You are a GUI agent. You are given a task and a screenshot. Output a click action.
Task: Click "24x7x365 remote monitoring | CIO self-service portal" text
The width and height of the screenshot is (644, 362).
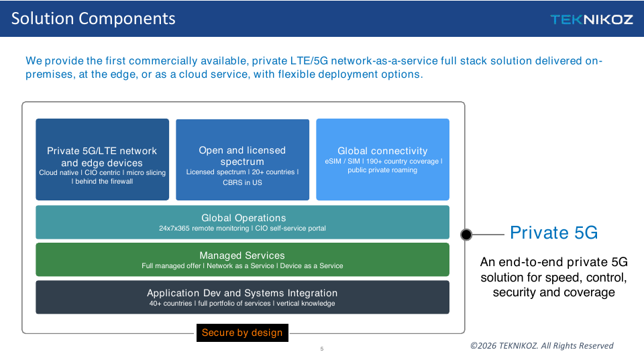coord(242,228)
